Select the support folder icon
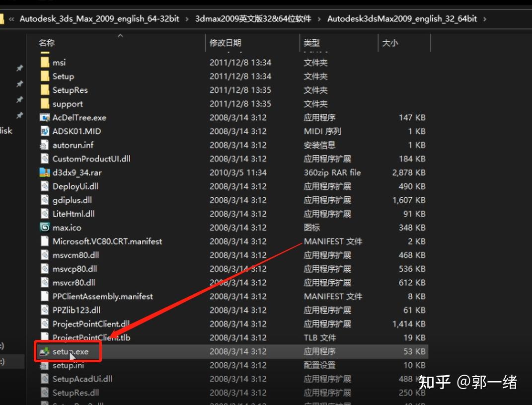The height and width of the screenshot is (405, 532). pyautogui.click(x=44, y=103)
